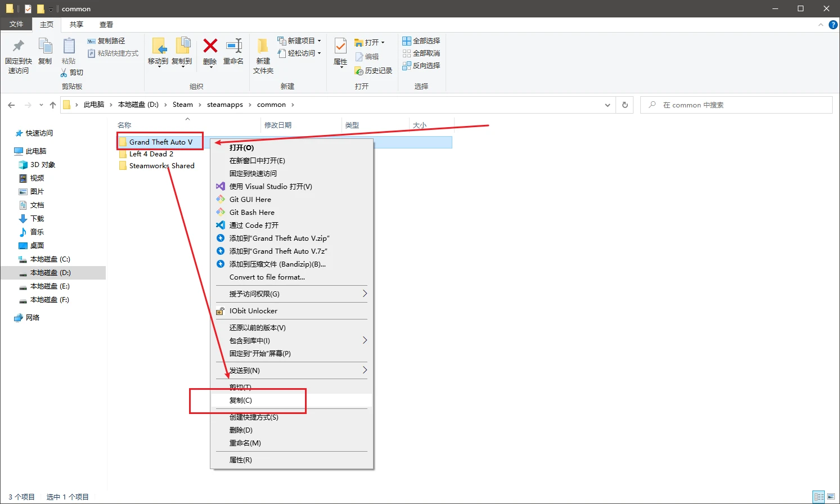Image resolution: width=840 pixels, height=504 pixels.
Task: Select 本地磁盘 (E:) in the navigation pane
Action: pyautogui.click(x=50, y=286)
